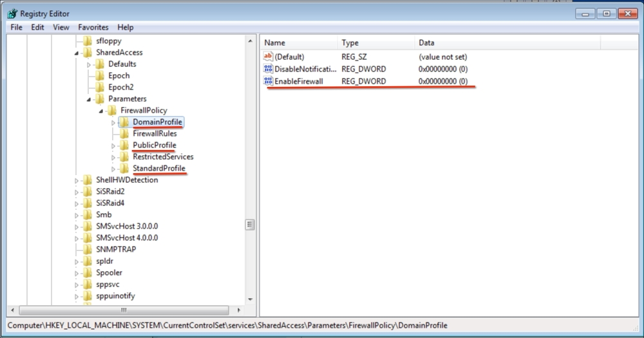The height and width of the screenshot is (338, 644).
Task: Click the SNMPTRAP folder icon
Action: [x=88, y=250]
